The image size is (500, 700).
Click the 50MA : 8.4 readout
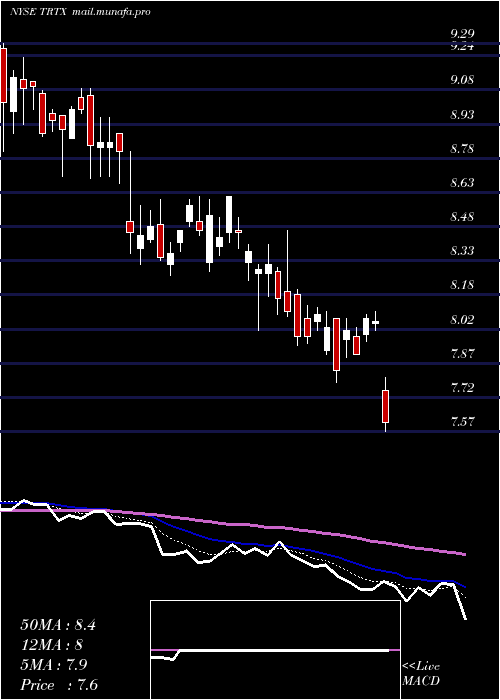[x=58, y=625]
